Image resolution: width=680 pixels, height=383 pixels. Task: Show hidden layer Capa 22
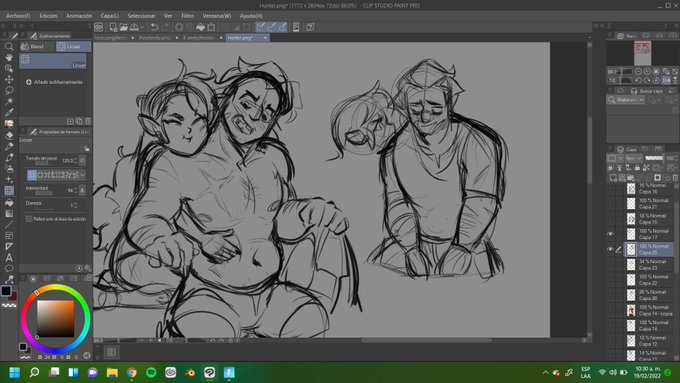pyautogui.click(x=611, y=280)
